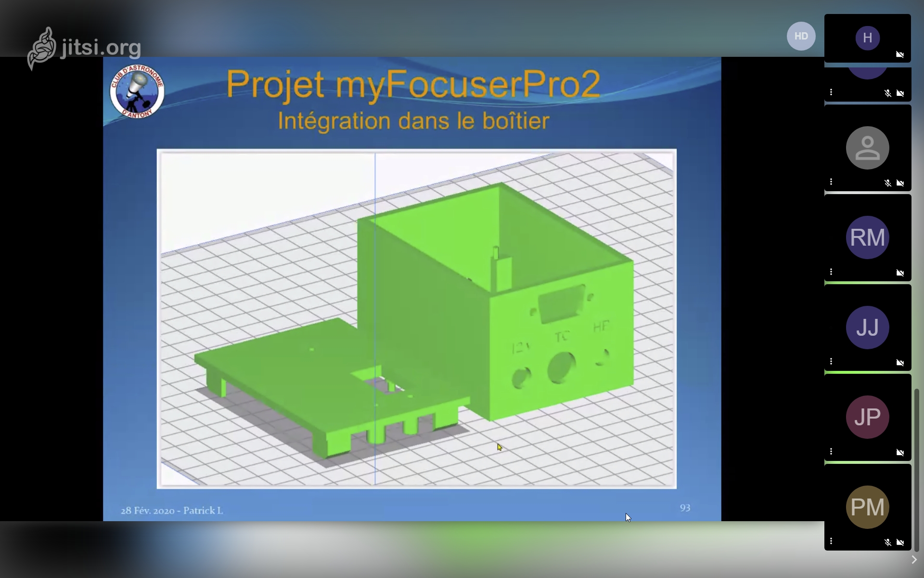Click camera-off icon on H's tile
The image size is (924, 578).
click(x=900, y=54)
